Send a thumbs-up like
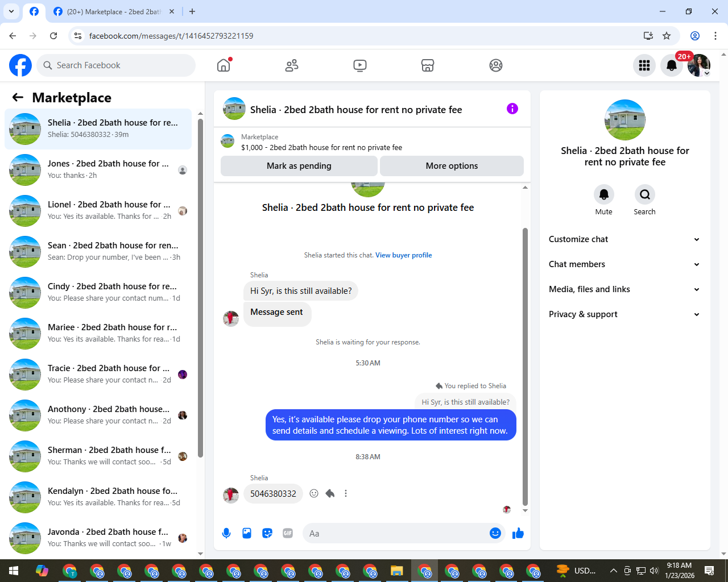This screenshot has height=582, width=728. [x=518, y=533]
